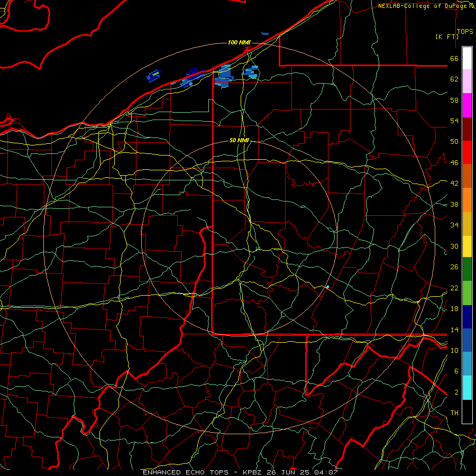Click the 46 legend value
476x476 pixels.
point(454,163)
